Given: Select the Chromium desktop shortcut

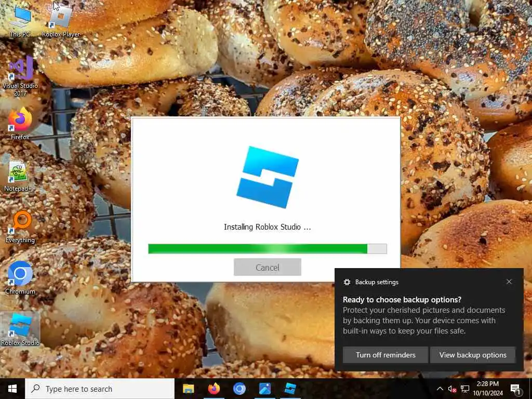Looking at the screenshot, I should click(20, 278).
